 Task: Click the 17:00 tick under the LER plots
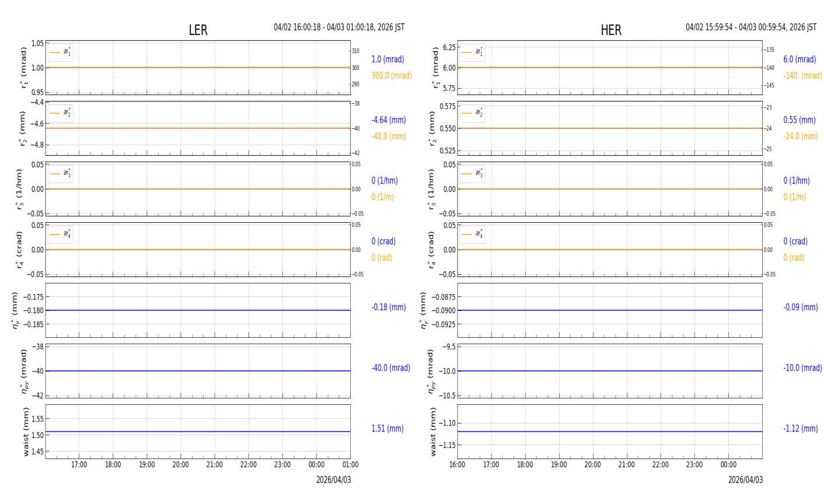click(79, 465)
